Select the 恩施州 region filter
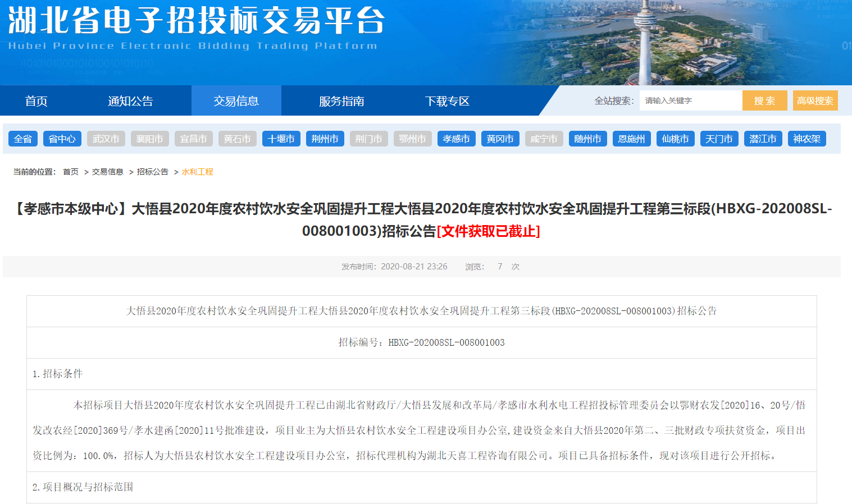Screen dimensions: 852x504 click(632, 139)
